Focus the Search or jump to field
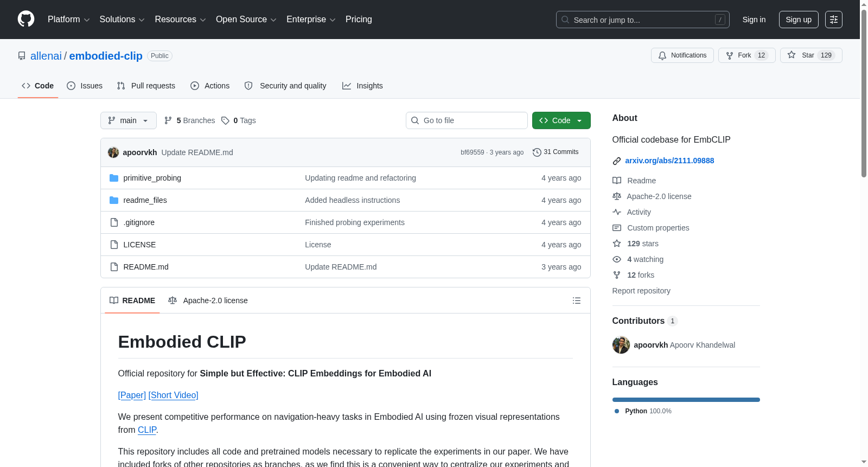The image size is (868, 467). 643,20
